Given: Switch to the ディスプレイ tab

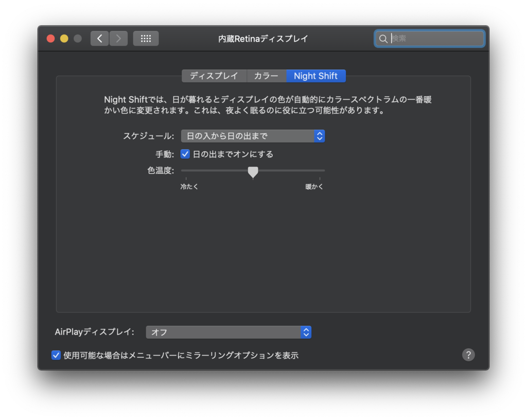Looking at the screenshot, I should pos(214,76).
